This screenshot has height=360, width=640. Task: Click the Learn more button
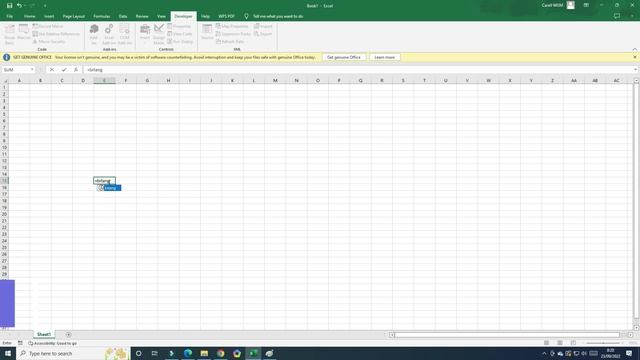[x=384, y=58]
